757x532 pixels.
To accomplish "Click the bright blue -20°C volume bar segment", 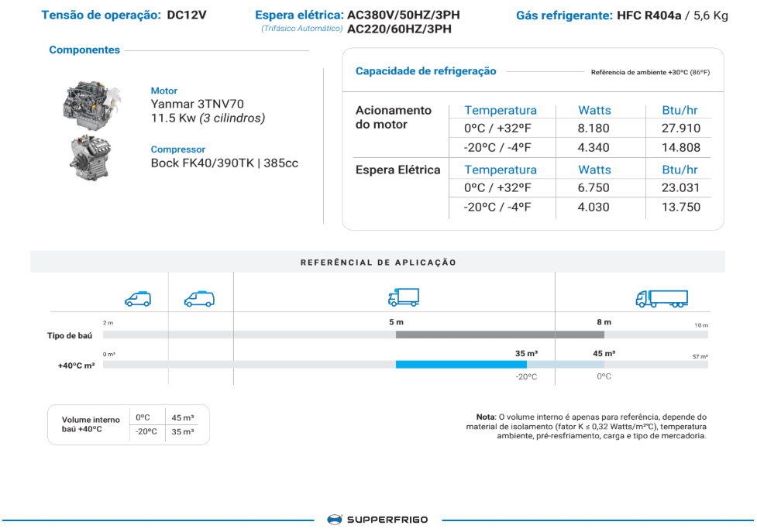I will [x=461, y=364].
